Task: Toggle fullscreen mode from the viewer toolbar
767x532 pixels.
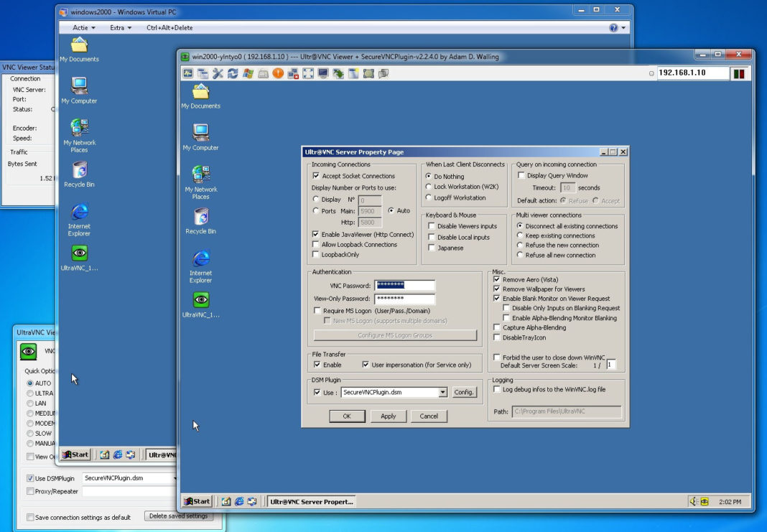Action: [307, 73]
